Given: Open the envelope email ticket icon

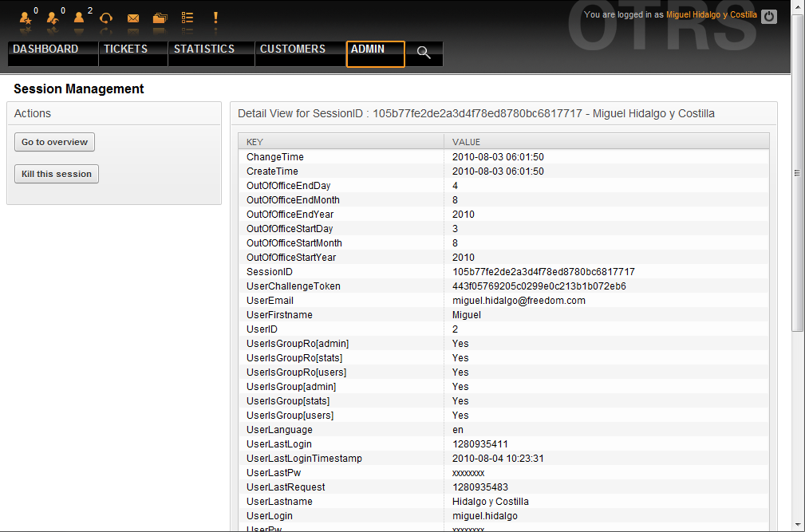Looking at the screenshot, I should coord(133,18).
